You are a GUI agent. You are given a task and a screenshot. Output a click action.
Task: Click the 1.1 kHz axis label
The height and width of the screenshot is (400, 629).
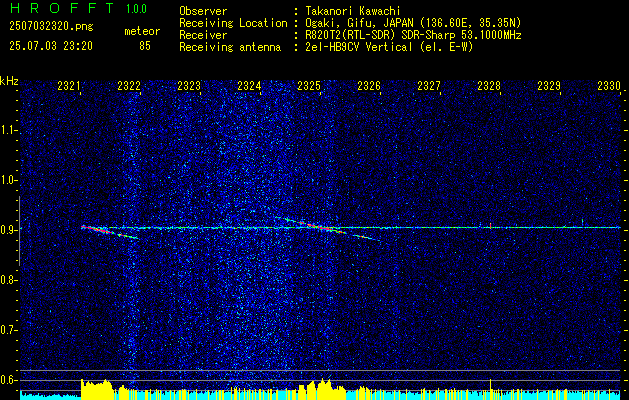pos(8,130)
